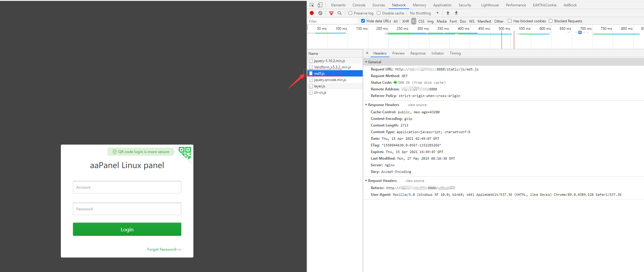644x272 pixels.
Task: Filter requests by Font
Action: tap(453, 21)
